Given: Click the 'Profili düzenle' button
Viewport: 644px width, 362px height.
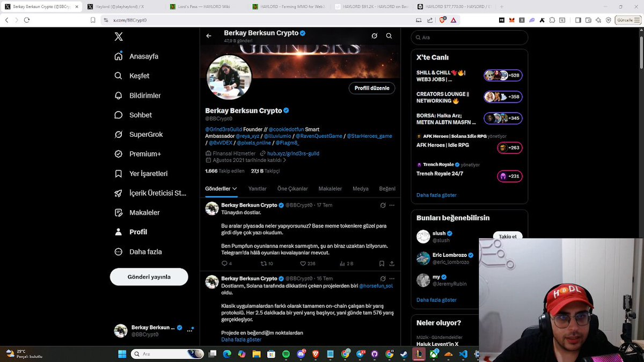Looking at the screenshot, I should click(372, 88).
